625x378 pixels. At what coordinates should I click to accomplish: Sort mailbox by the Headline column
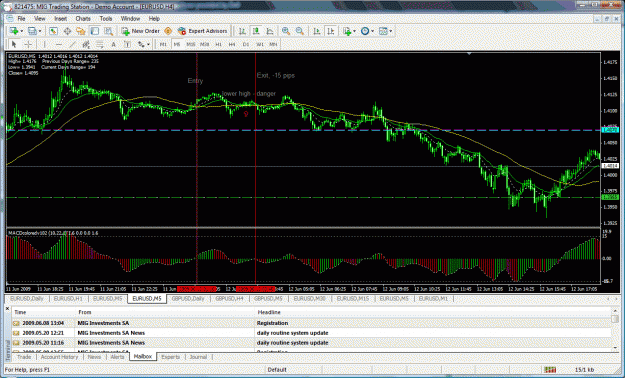coord(432,312)
